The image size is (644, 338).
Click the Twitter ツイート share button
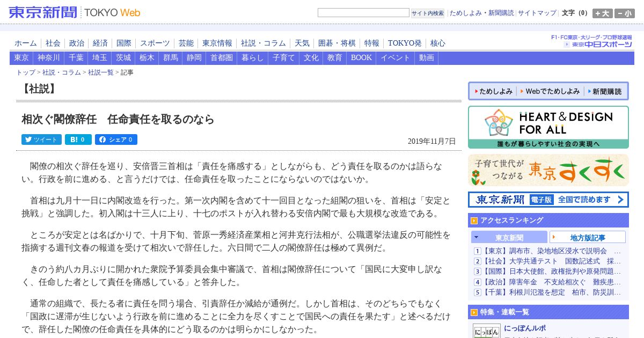pos(41,139)
